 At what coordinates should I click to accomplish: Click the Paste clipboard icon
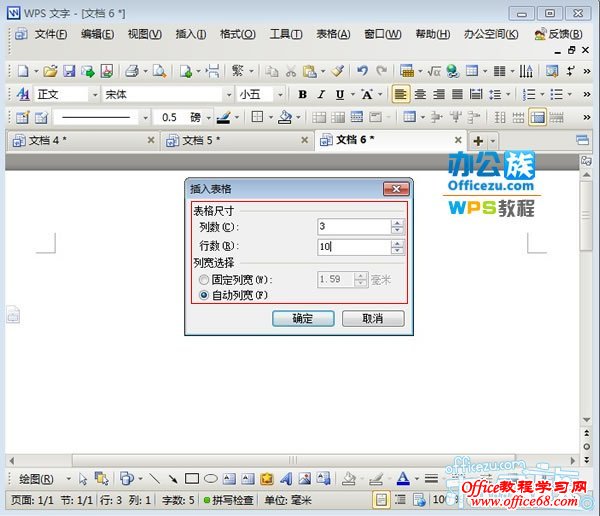click(309, 71)
